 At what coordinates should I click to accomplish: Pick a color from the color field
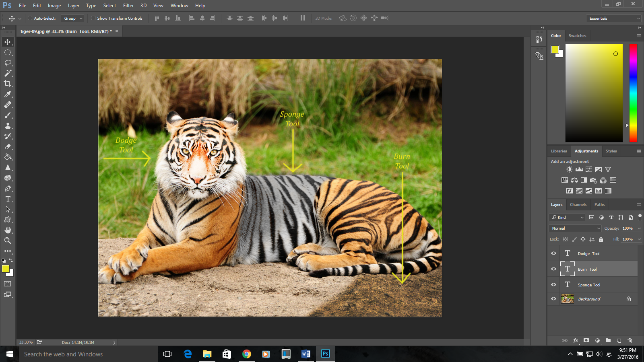coord(594,93)
